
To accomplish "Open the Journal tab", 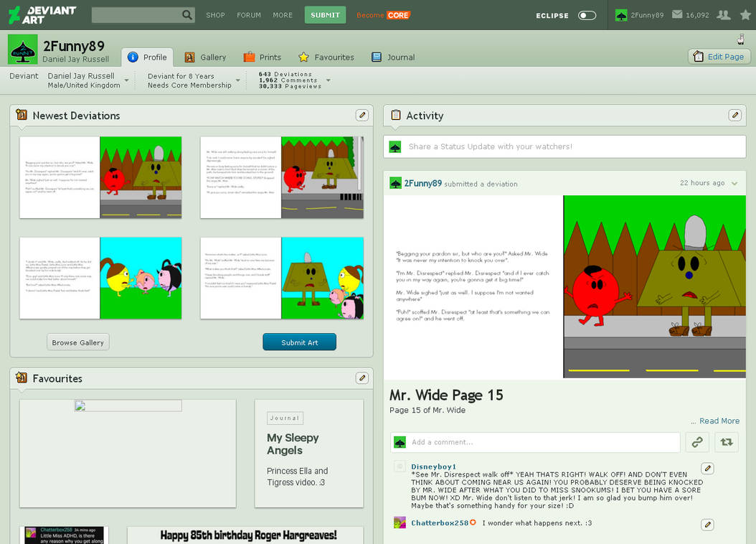I will [393, 57].
